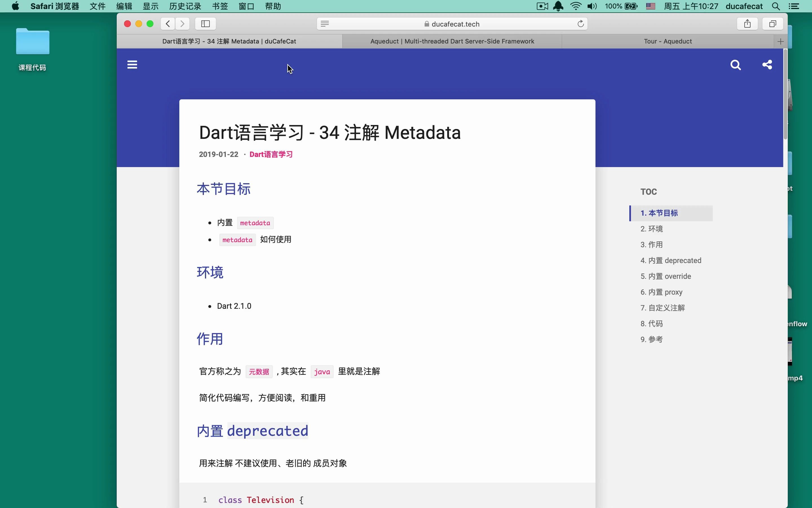The image size is (812, 508).
Task: Switch to Tour - Aqueduct tab
Action: [668, 41]
